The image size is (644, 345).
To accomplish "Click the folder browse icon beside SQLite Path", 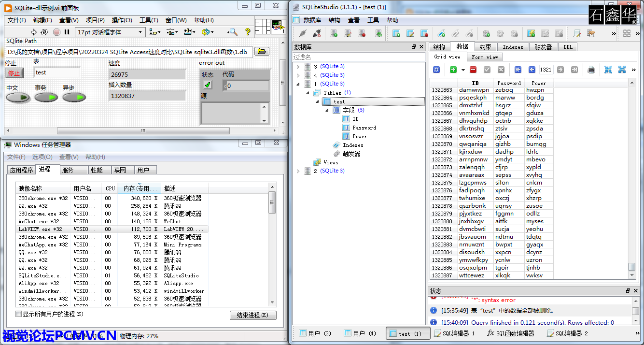I will tap(262, 51).
